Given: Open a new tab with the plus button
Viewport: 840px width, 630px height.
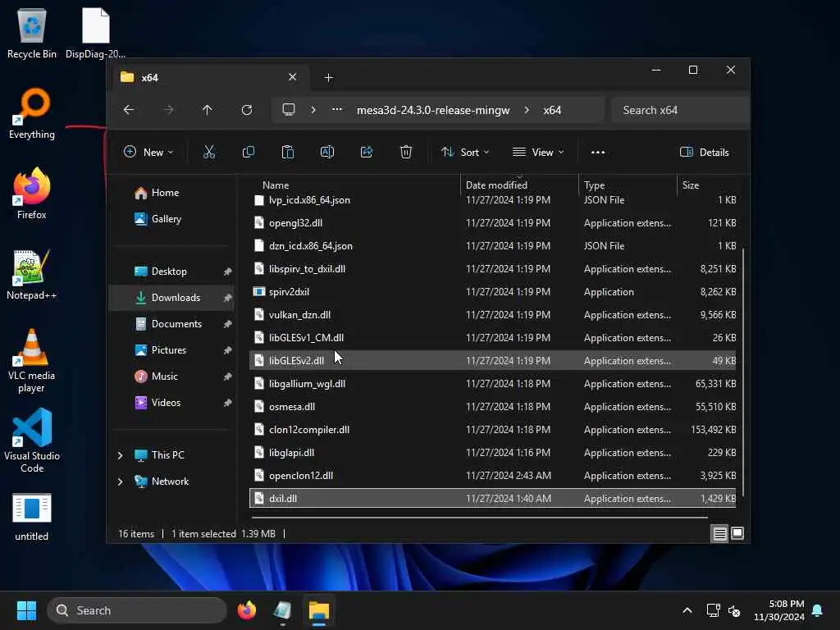Looking at the screenshot, I should pos(328,78).
